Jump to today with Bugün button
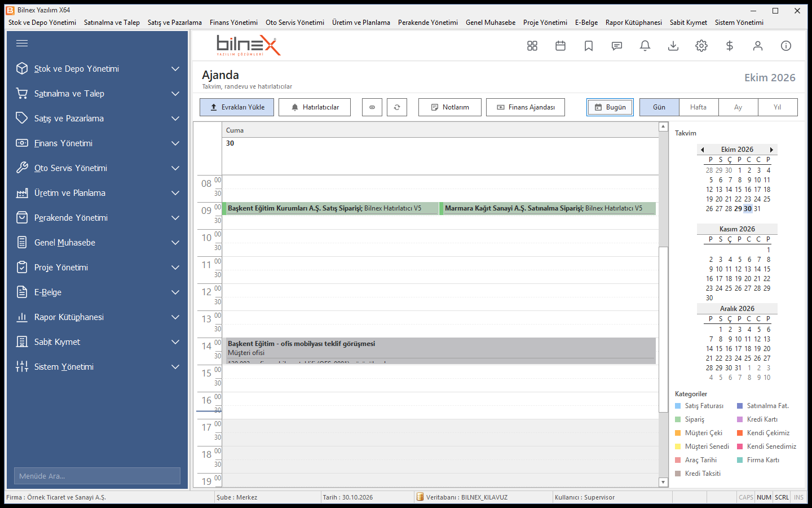Screen dimensions: 812x508 (610, 107)
